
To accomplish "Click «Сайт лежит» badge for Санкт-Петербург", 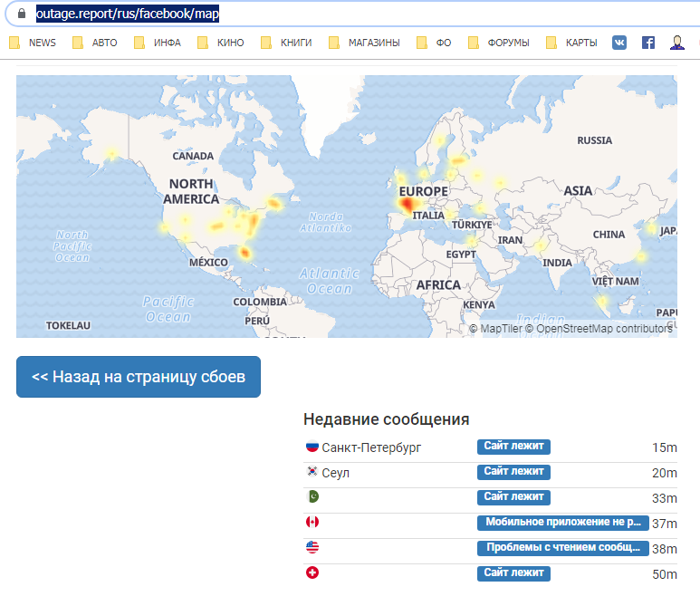I will pos(513,447).
